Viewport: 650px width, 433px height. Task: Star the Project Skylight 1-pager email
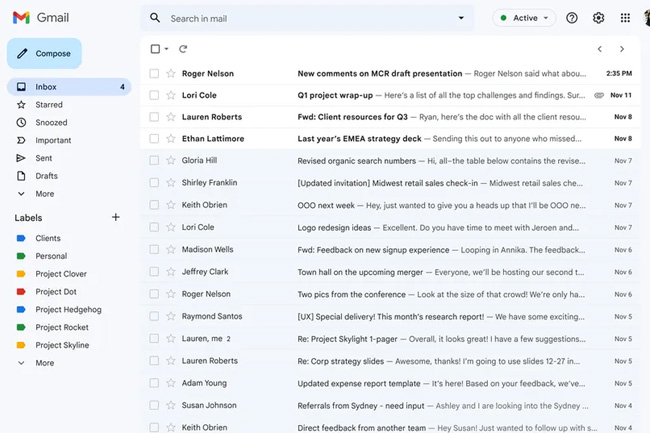[x=171, y=339]
